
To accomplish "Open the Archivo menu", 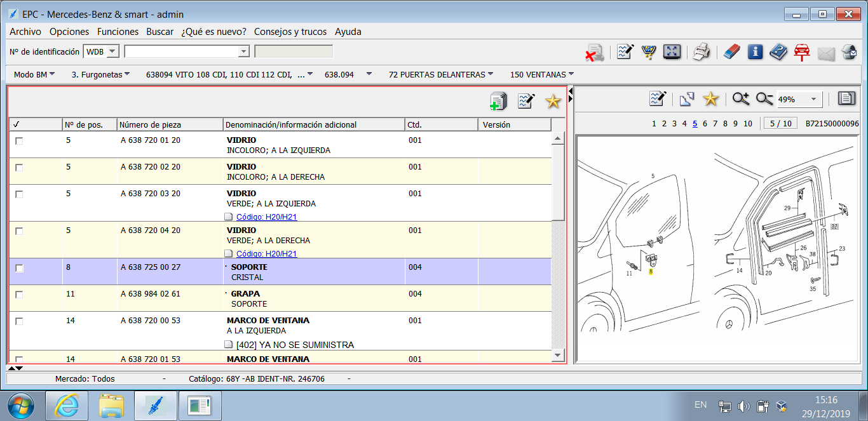I will [25, 32].
